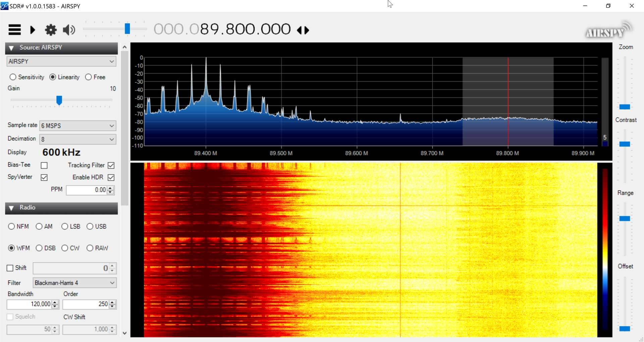Enable the Bias-Tee checkbox
The width and height of the screenshot is (644, 342).
coord(44,165)
